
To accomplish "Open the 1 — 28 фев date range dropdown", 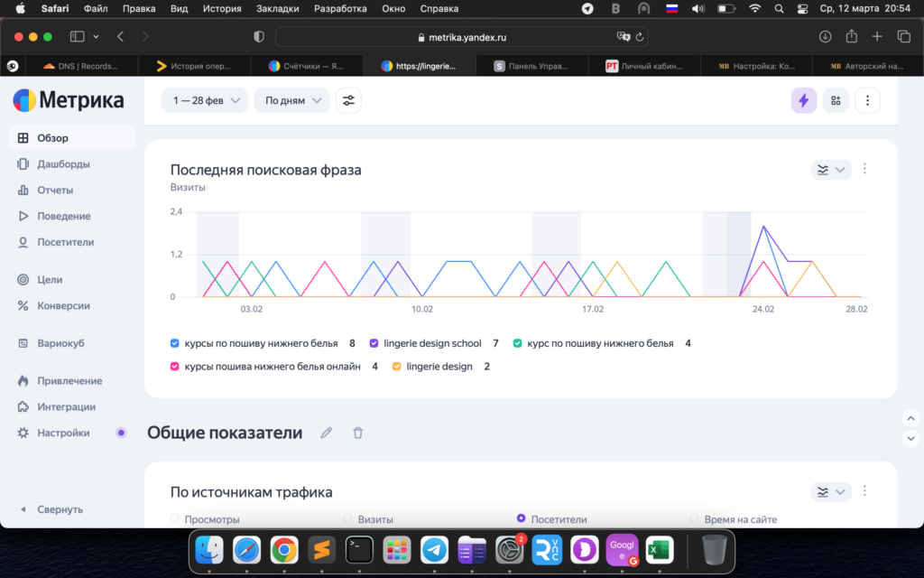I will [205, 101].
